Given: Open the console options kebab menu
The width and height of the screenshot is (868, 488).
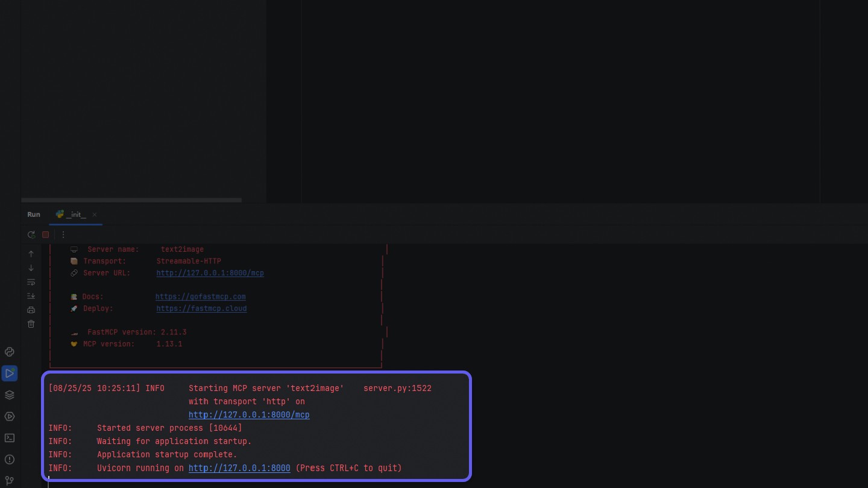Looking at the screenshot, I should click(63, 234).
